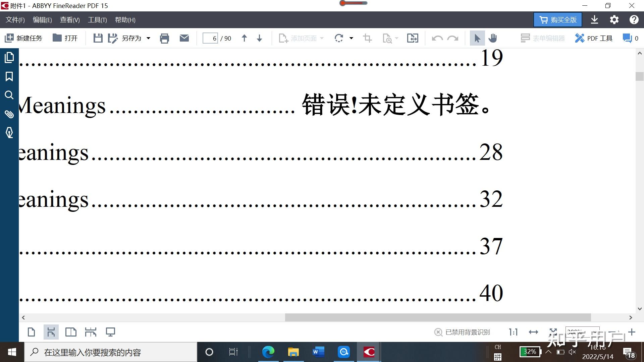Open the View (查看) menu
The width and height of the screenshot is (644, 362).
(70, 20)
